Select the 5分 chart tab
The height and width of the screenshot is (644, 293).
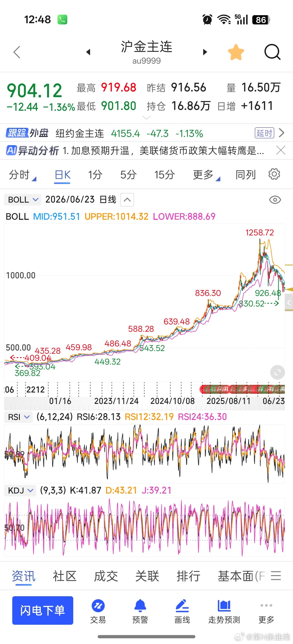click(x=128, y=175)
